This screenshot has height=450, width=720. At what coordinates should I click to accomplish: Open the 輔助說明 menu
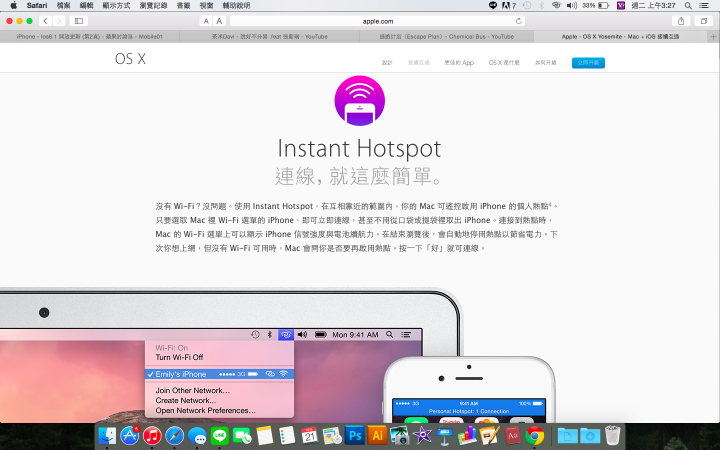point(236,6)
